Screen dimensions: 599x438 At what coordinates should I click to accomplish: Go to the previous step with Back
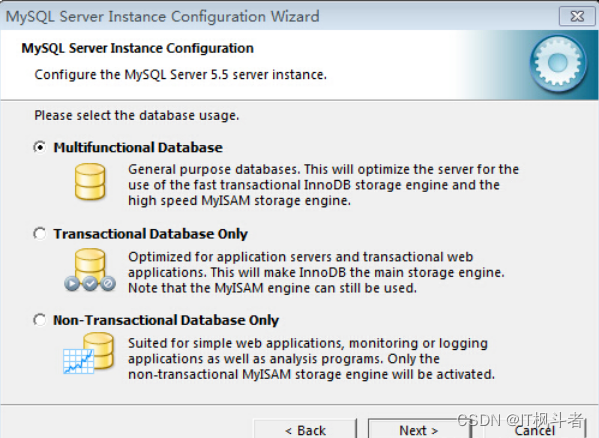click(x=305, y=429)
